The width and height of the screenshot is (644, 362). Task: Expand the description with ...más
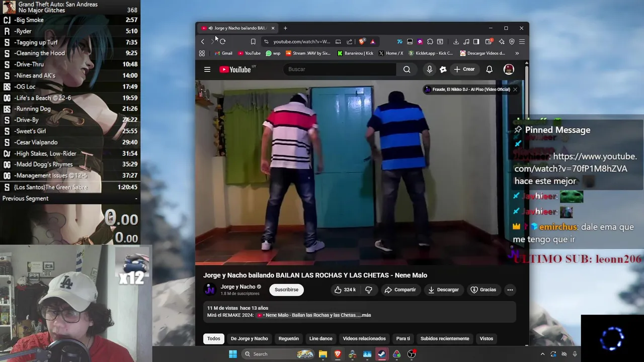point(365,315)
